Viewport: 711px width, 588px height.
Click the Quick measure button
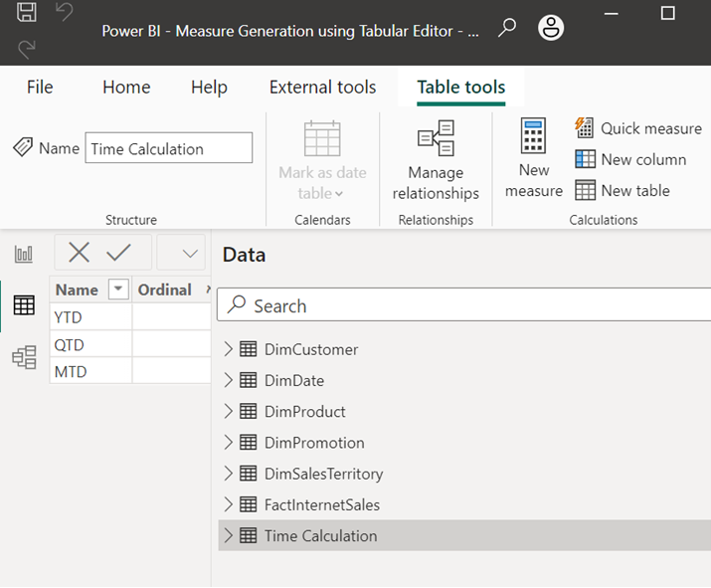(638, 128)
